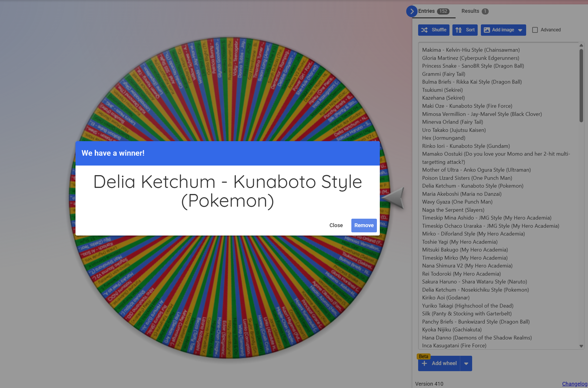
Task: Click entry 'Poison LIzard Sisters (One Punch Man)'
Action: (467, 178)
